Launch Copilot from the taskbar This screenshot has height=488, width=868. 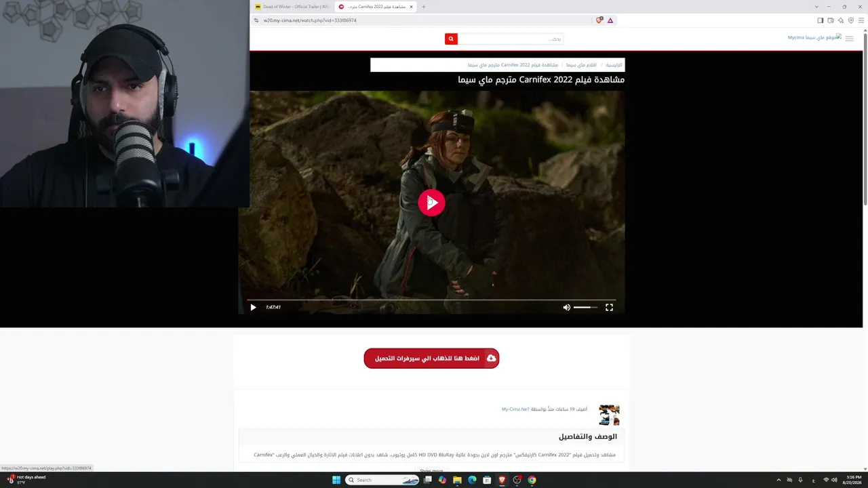(442, 480)
